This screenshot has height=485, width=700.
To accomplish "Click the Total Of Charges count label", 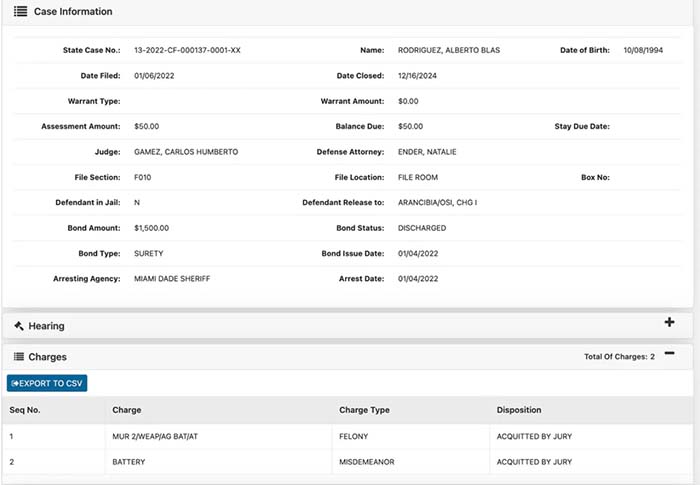I will [619, 356].
